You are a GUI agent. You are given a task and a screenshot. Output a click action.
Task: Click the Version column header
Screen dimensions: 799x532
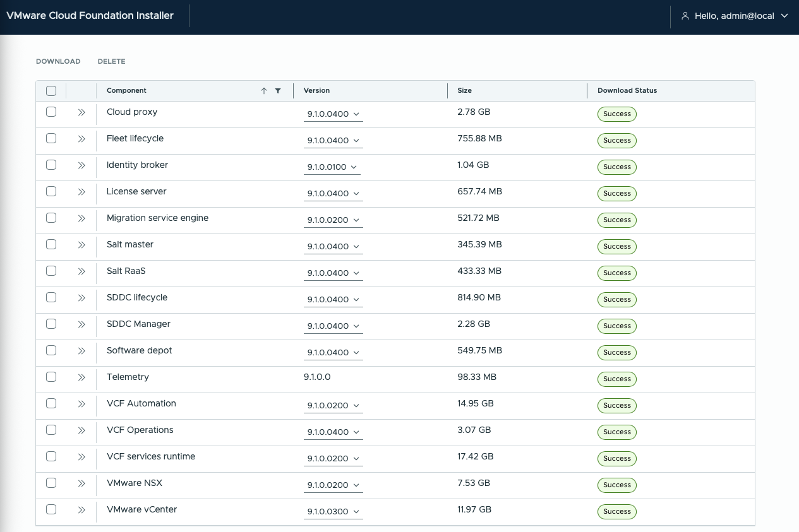pyautogui.click(x=316, y=91)
